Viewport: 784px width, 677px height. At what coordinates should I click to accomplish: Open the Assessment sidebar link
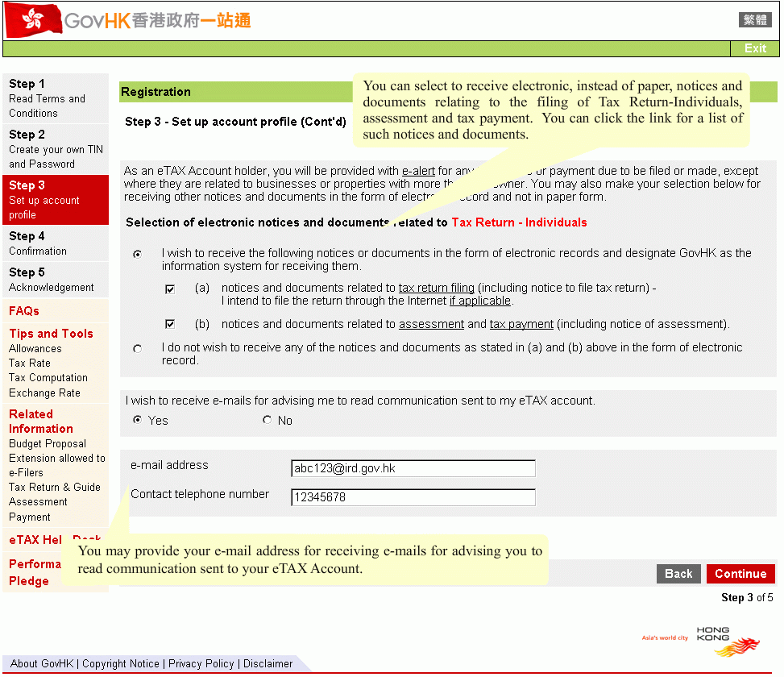point(38,501)
